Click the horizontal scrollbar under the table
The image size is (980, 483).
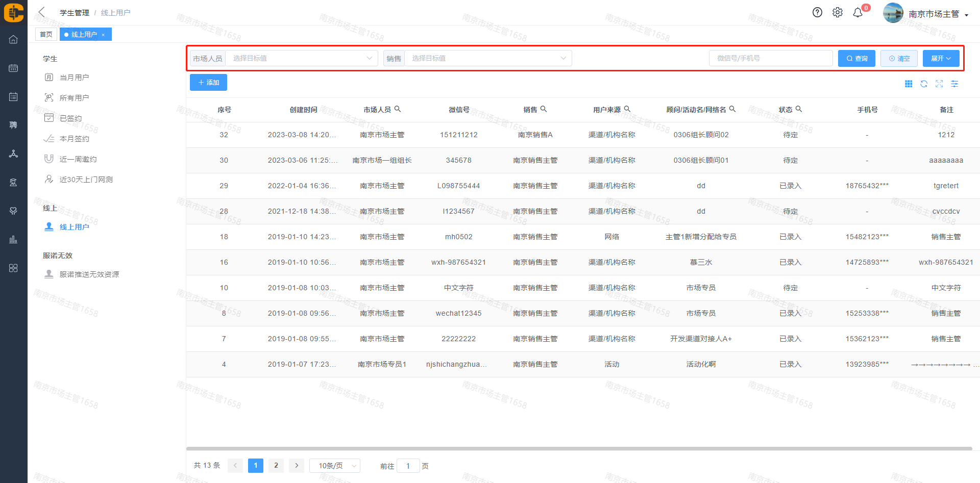tap(579, 449)
